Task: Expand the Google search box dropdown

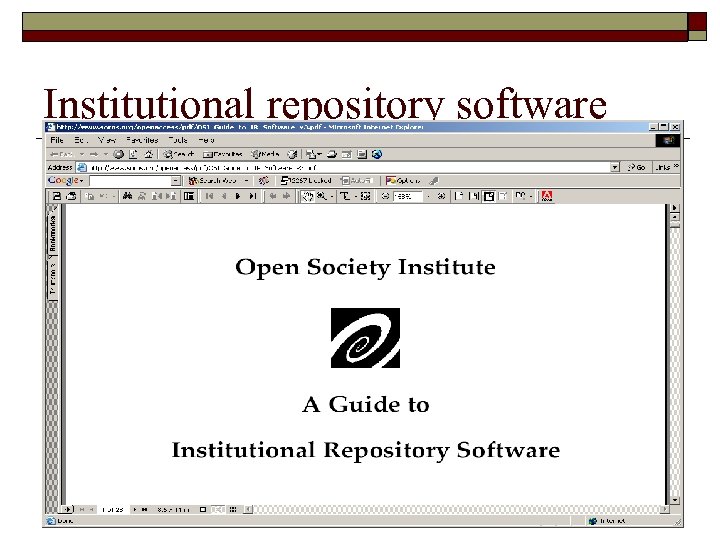Action: [x=175, y=181]
